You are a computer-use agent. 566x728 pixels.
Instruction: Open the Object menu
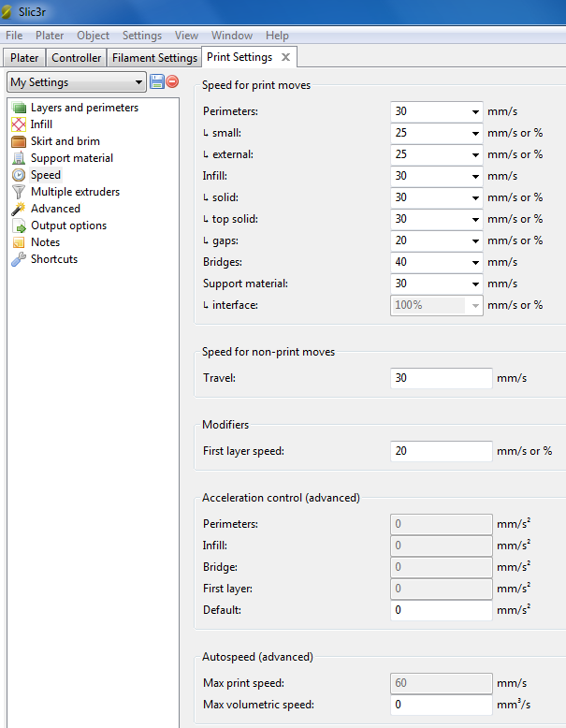pos(93,36)
